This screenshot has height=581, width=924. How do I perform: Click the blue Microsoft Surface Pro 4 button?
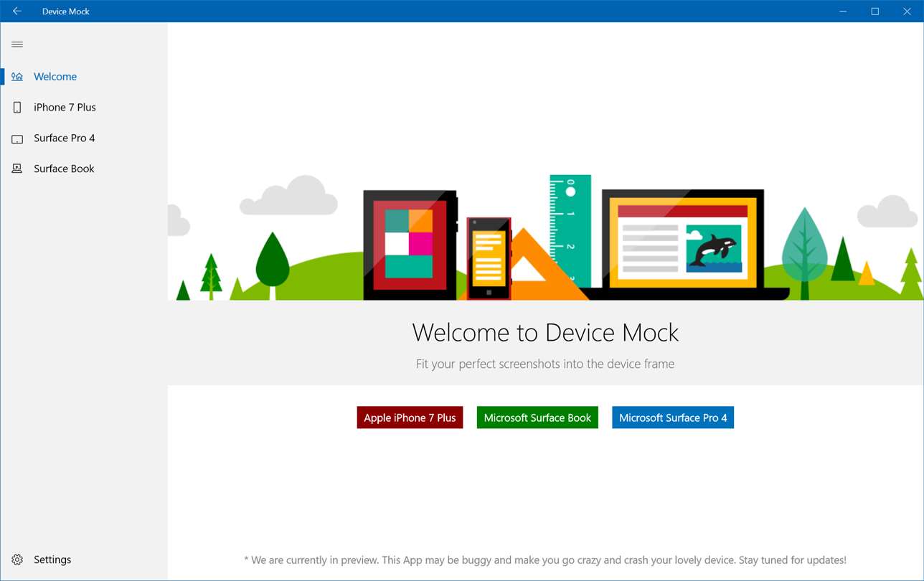[x=673, y=417]
